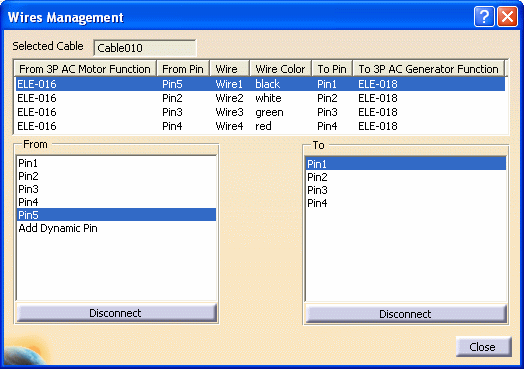
Task: Select Pin5 in the From list
Action: click(x=116, y=215)
